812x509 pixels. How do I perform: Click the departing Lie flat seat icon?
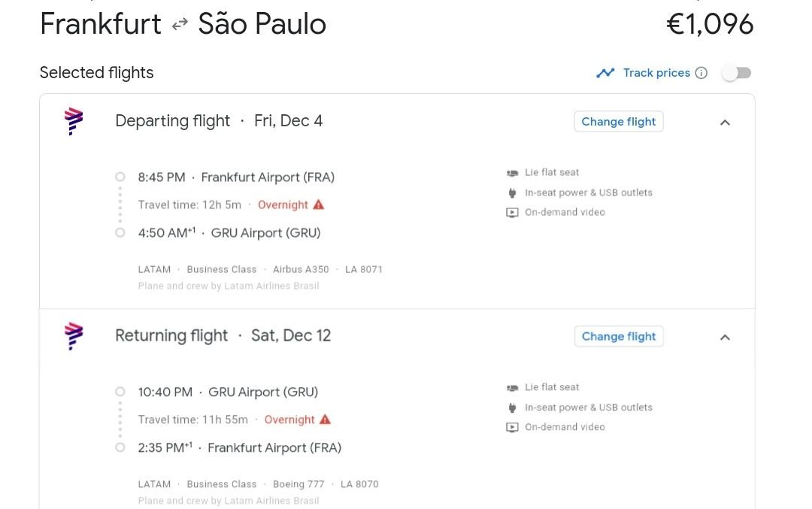click(x=512, y=173)
